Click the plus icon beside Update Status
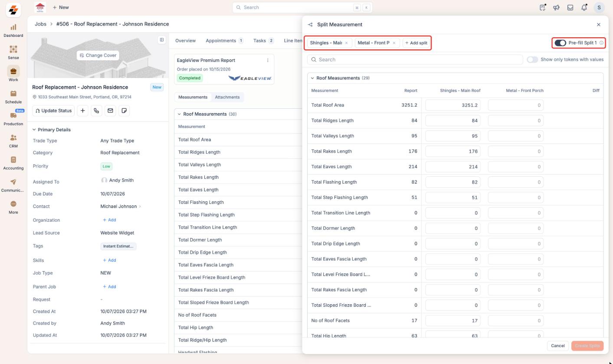 click(x=82, y=110)
